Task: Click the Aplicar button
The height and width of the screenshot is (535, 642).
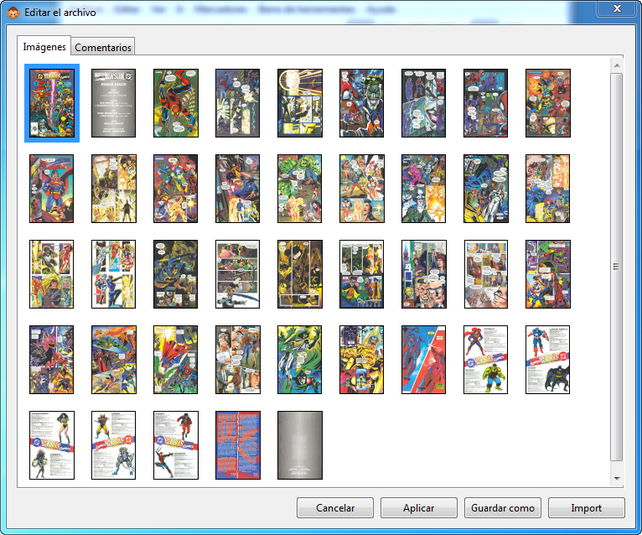Action: [418, 508]
